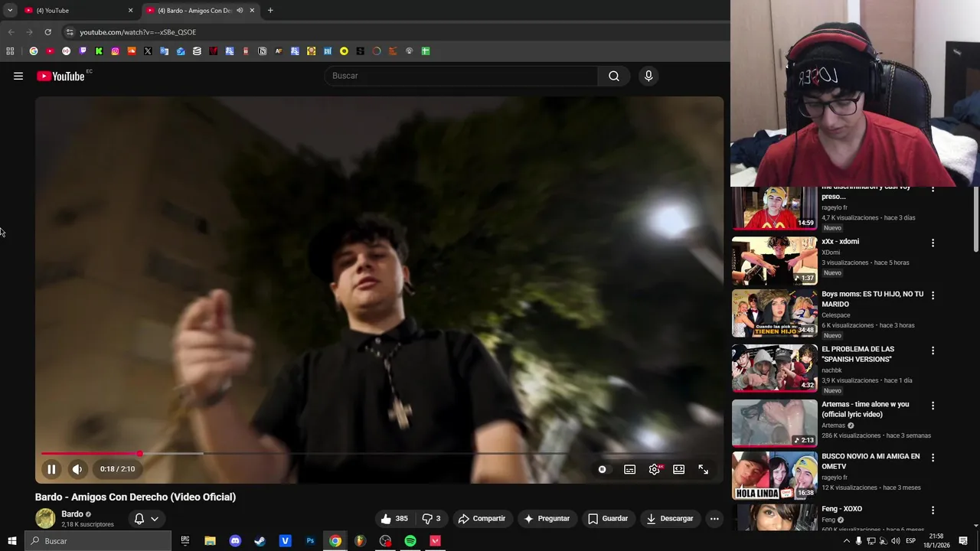980x551 pixels.
Task: Open Windows Start menu
Action: pos(11,541)
